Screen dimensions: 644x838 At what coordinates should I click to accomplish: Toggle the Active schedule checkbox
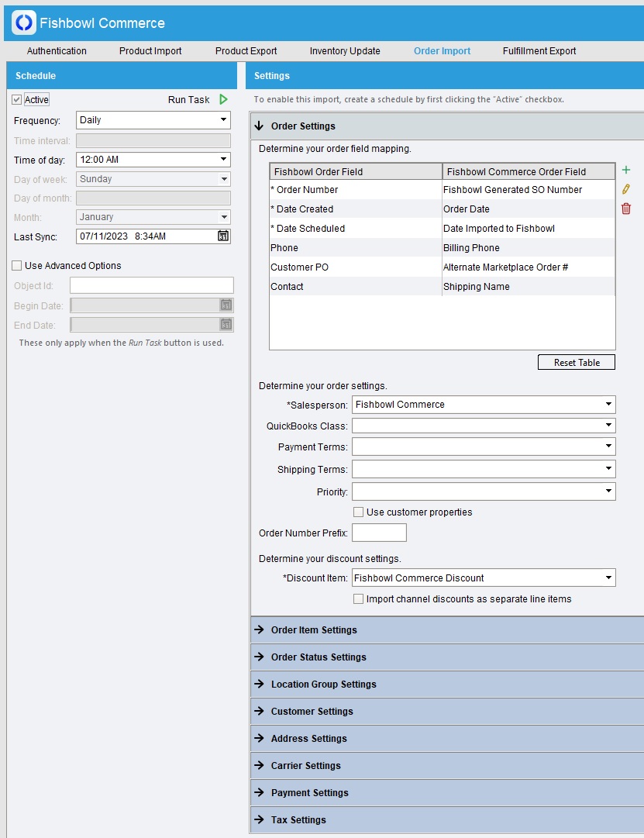(x=17, y=100)
